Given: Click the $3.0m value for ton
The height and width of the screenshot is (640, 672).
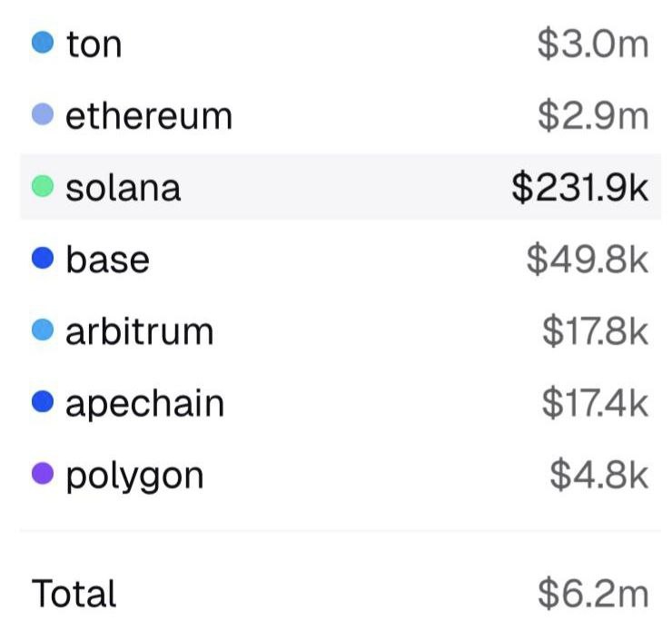Looking at the screenshot, I should coord(593,44).
